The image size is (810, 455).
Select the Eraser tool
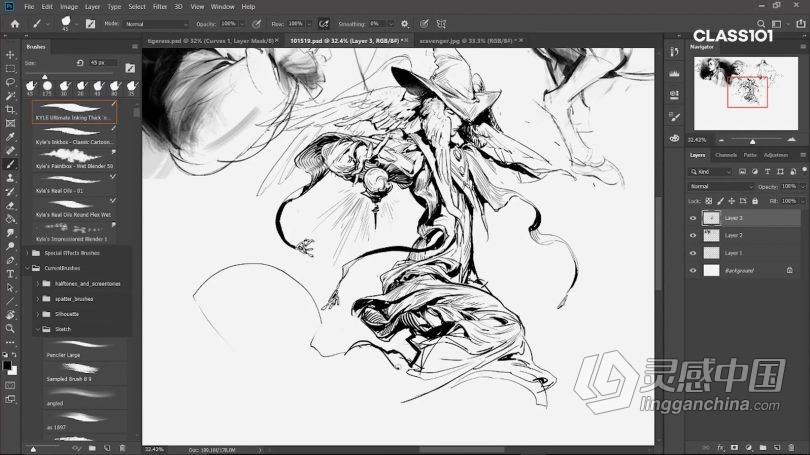(x=10, y=206)
